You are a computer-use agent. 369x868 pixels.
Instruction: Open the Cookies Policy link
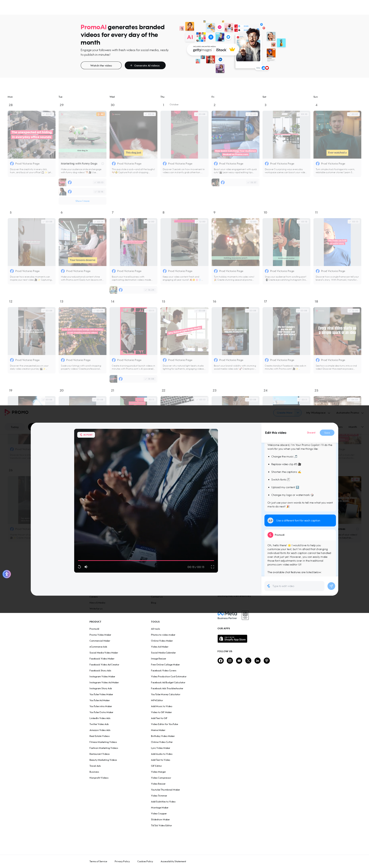click(145, 861)
